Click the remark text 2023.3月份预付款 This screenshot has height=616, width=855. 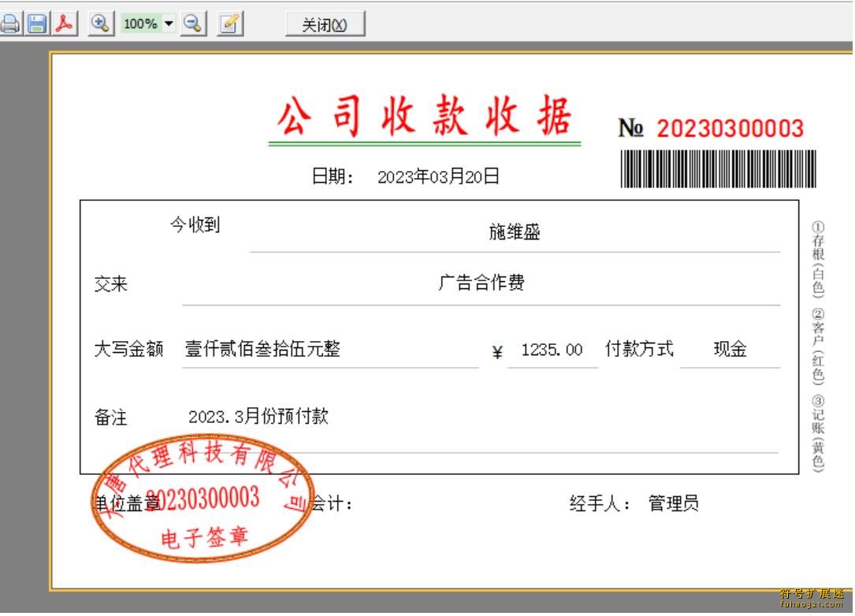point(258,417)
